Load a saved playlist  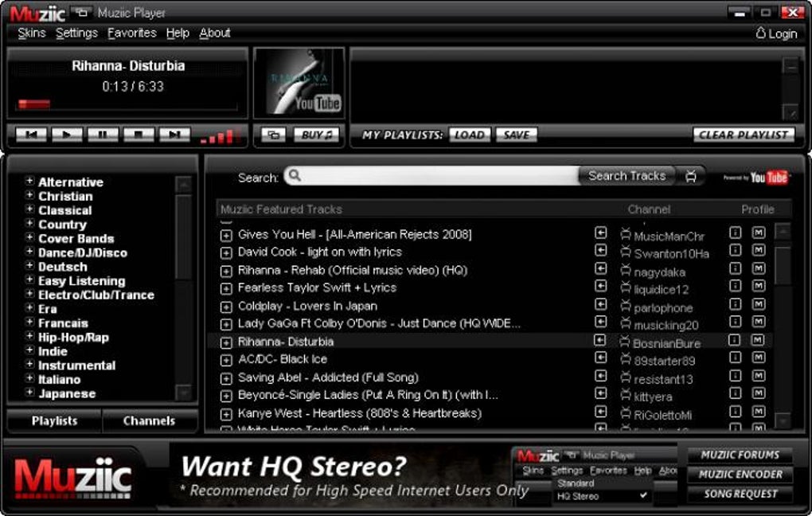click(x=469, y=135)
